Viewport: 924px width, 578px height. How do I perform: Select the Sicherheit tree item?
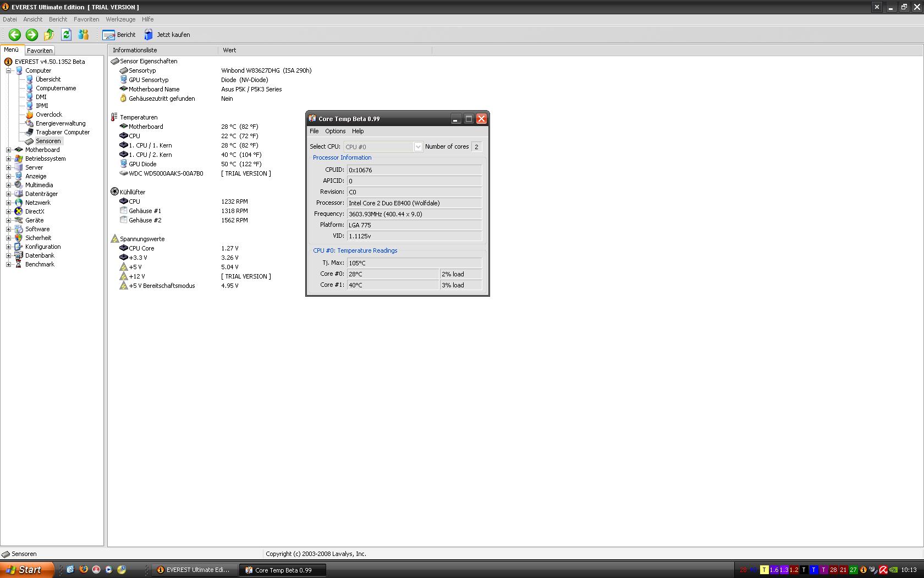(x=38, y=238)
